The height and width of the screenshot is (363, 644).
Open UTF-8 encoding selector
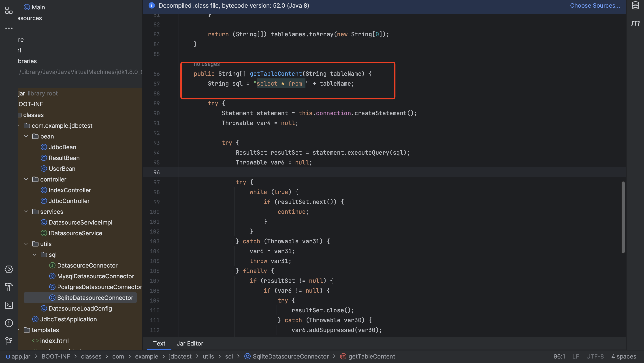595,356
